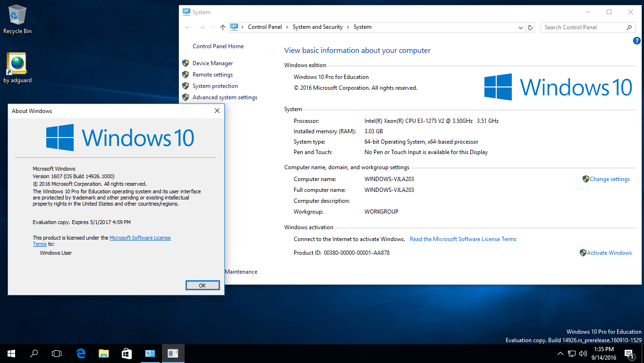
Task: Open Advanced system settings
Action: (x=225, y=97)
